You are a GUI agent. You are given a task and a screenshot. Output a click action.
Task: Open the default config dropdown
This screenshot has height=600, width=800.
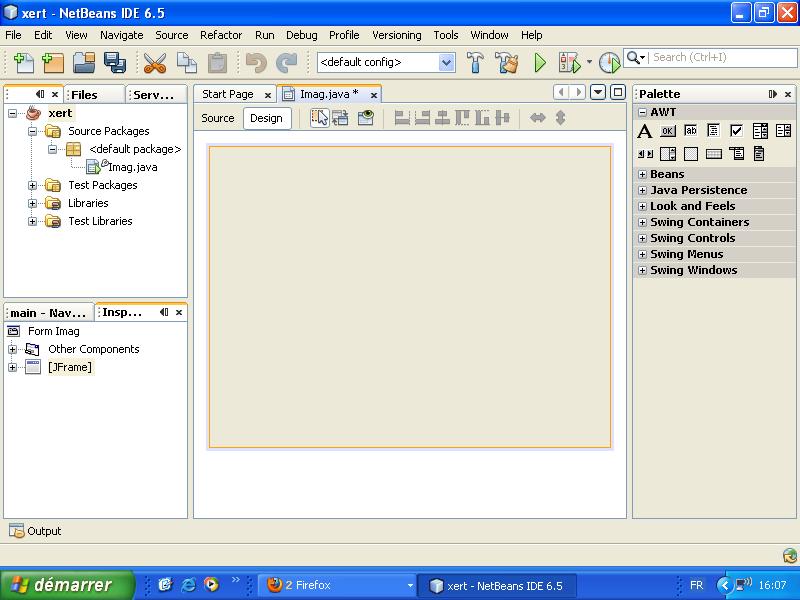[446, 63]
